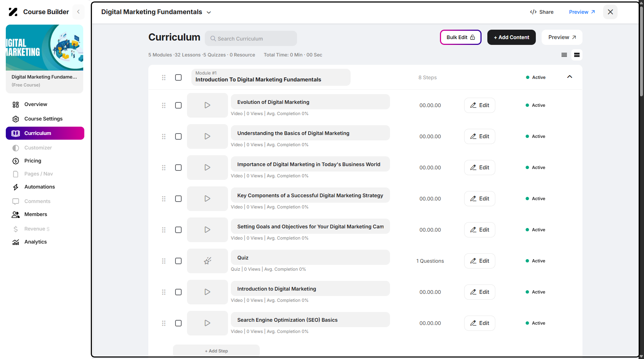Screen dimensions: 644x359
Task: Close the course builder with the X button
Action: click(610, 12)
